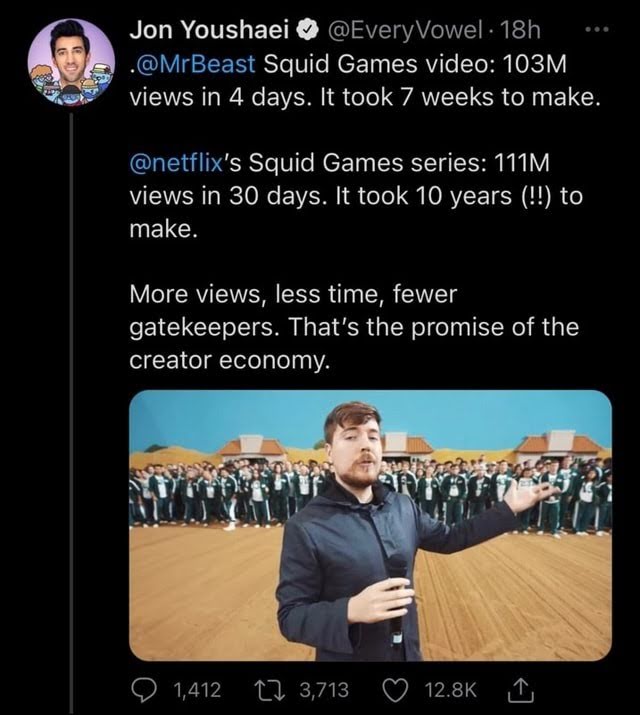Screen dimensions: 640x715
Task: Click the 3,713 retweets count
Action: (x=324, y=689)
